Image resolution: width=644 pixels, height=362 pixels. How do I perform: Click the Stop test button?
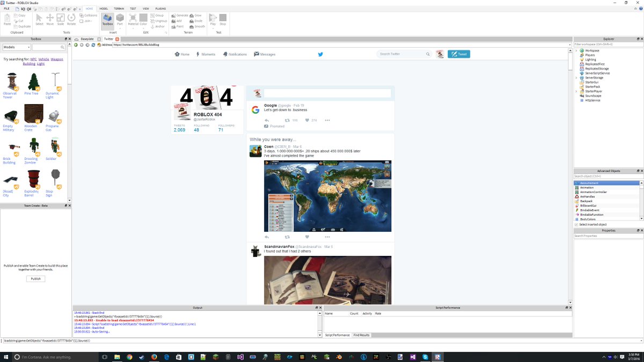(x=223, y=19)
